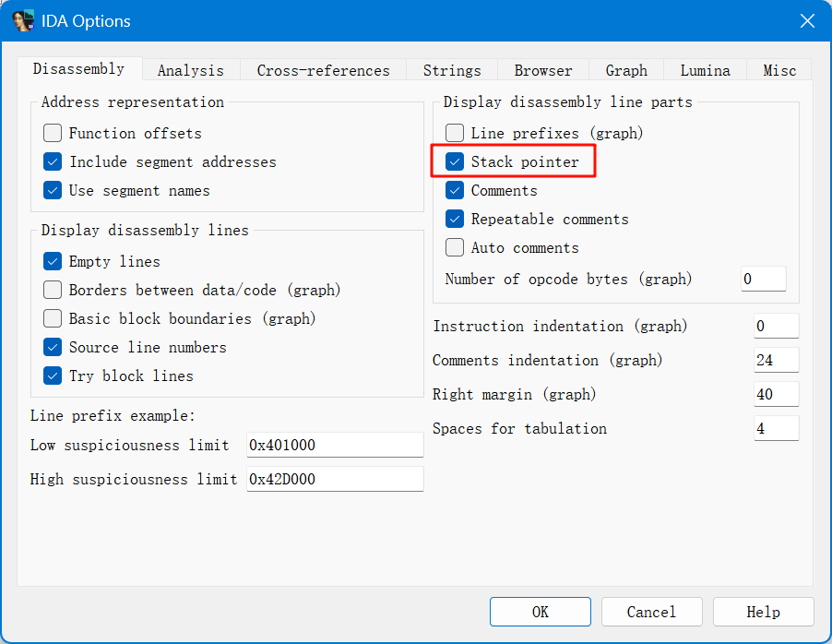Uncheck Try block lines
The image size is (832, 644).
pyautogui.click(x=53, y=376)
